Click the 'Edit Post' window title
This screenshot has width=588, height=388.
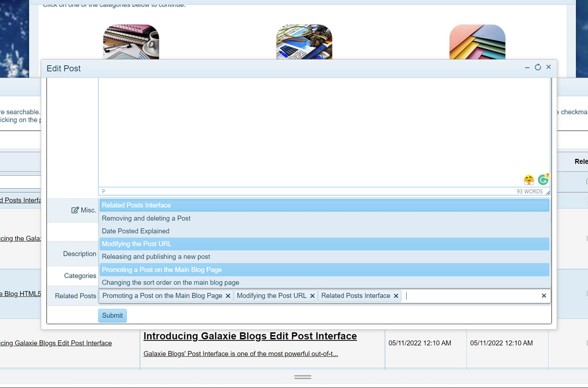pyautogui.click(x=64, y=68)
